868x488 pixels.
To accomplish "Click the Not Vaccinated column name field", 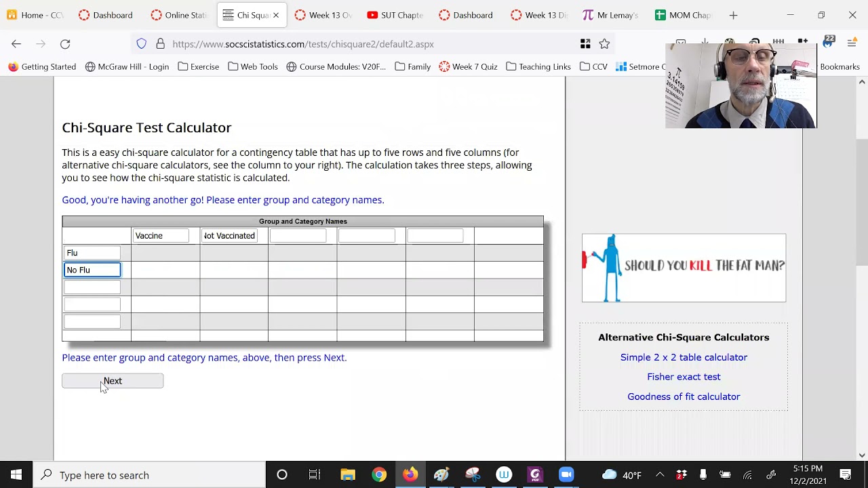I will [229, 236].
